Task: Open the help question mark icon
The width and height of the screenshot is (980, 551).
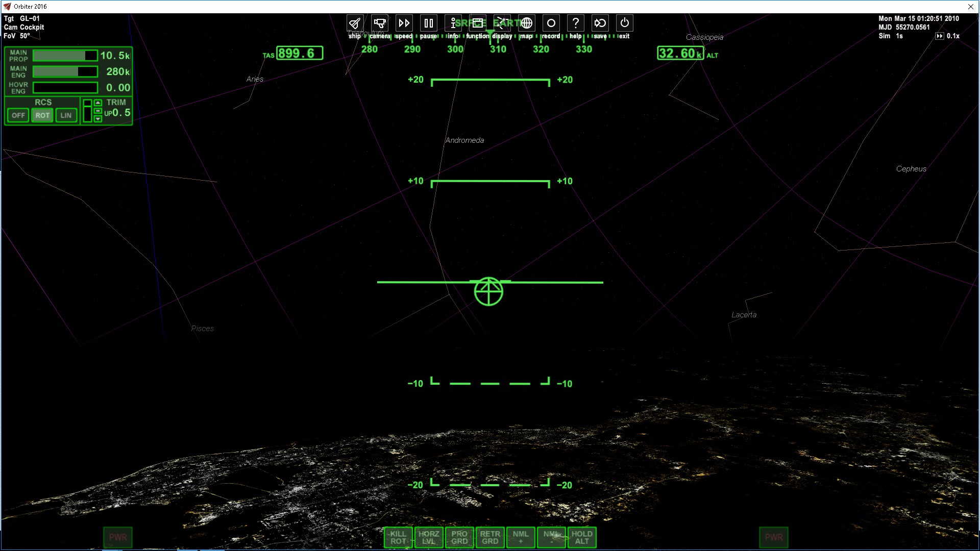Action: point(575,23)
